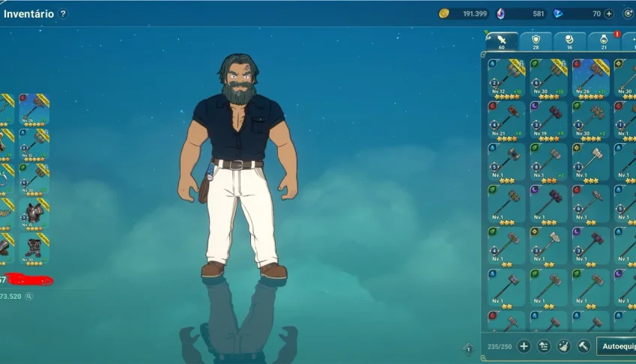Open the hammer forge icon
The height and width of the screenshot is (364, 636).
[x=584, y=347]
